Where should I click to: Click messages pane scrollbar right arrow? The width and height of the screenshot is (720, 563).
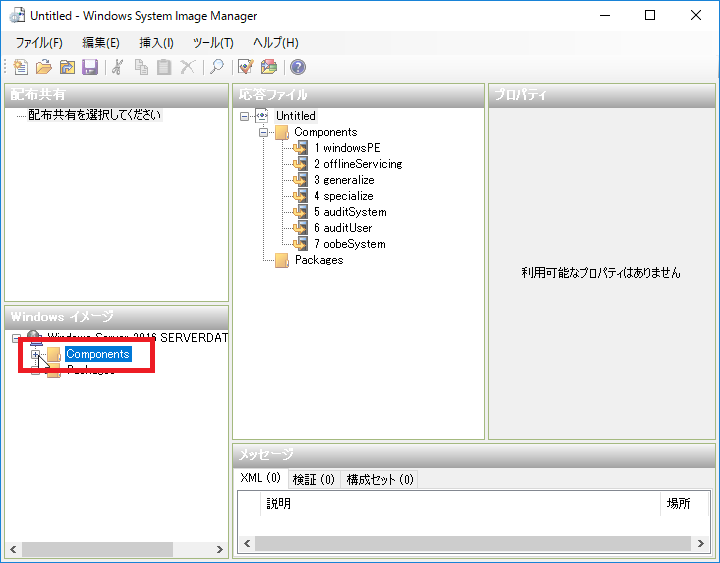coord(700,544)
